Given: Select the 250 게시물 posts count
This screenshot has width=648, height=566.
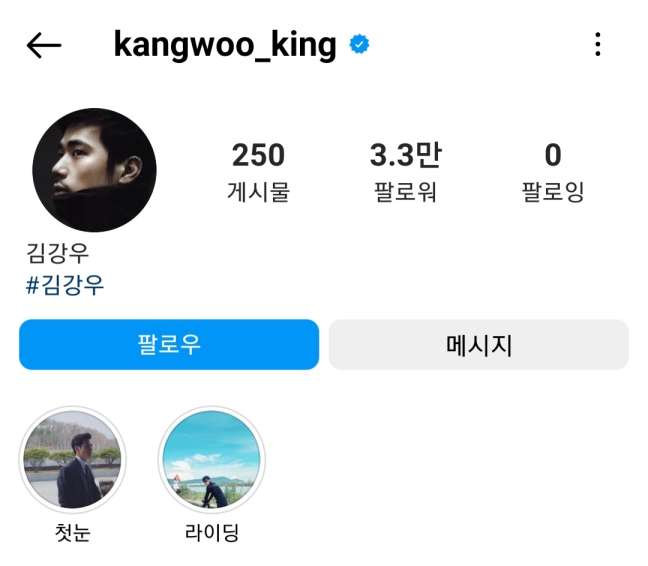Looking at the screenshot, I should click(x=258, y=172).
